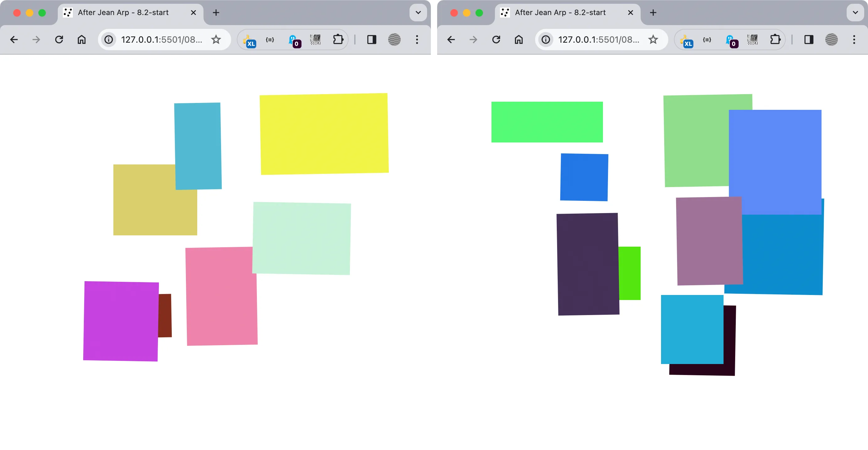Click the address bar showing 127.0.0.1:5501

(162, 40)
